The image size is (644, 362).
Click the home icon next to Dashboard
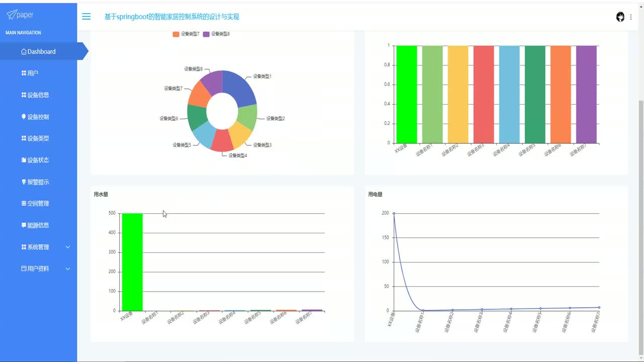pyautogui.click(x=24, y=51)
